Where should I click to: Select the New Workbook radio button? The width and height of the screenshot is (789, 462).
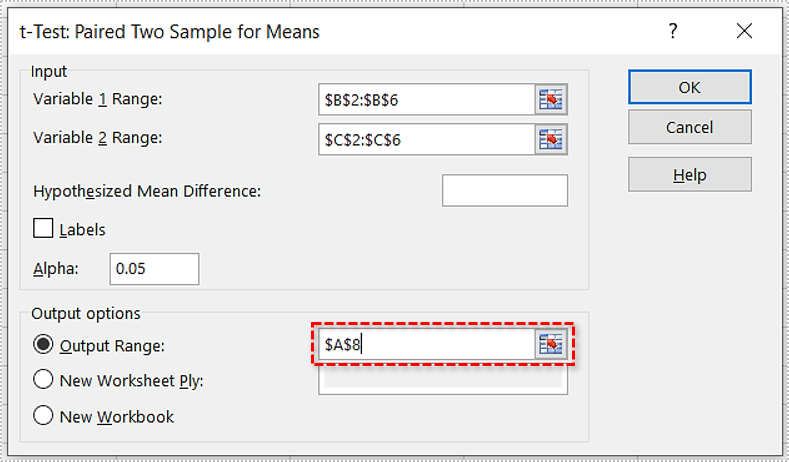pos(43,416)
